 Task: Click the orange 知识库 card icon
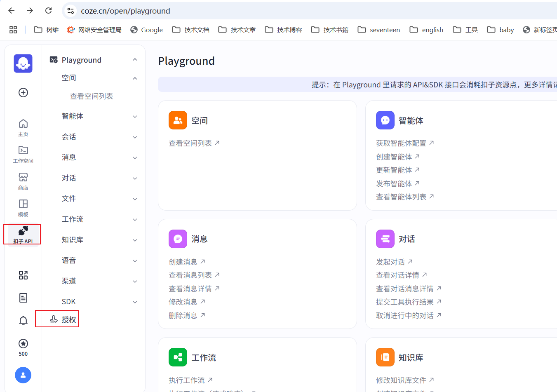385,357
